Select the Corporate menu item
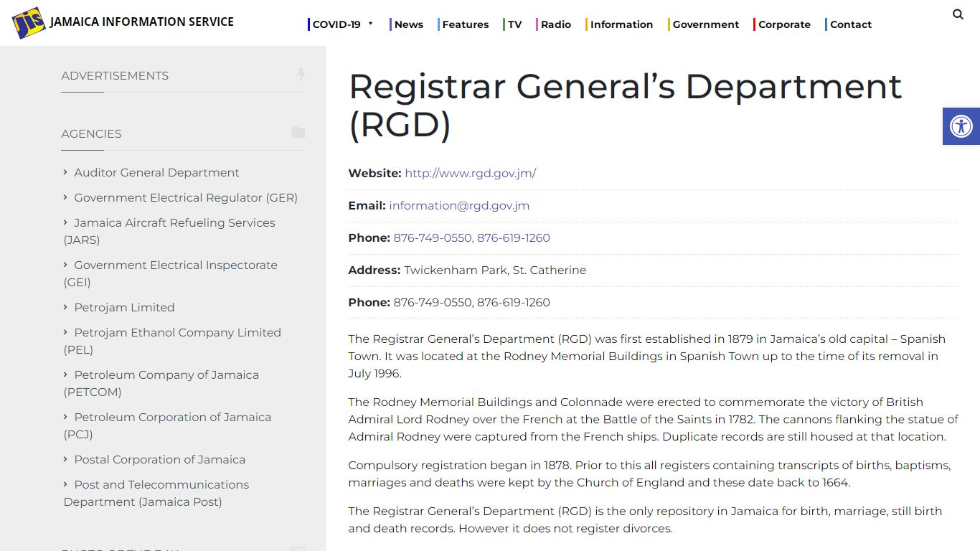This screenshot has height=551, width=980. click(783, 24)
